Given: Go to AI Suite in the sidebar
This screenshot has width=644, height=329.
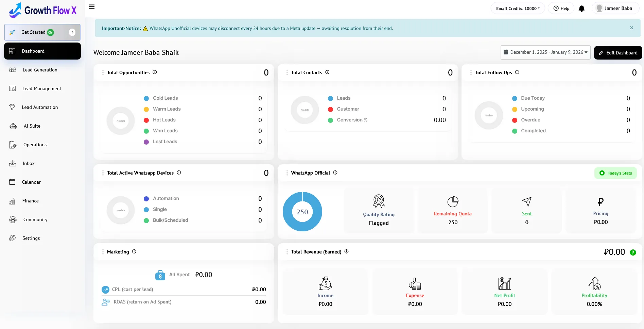Looking at the screenshot, I should (32, 126).
